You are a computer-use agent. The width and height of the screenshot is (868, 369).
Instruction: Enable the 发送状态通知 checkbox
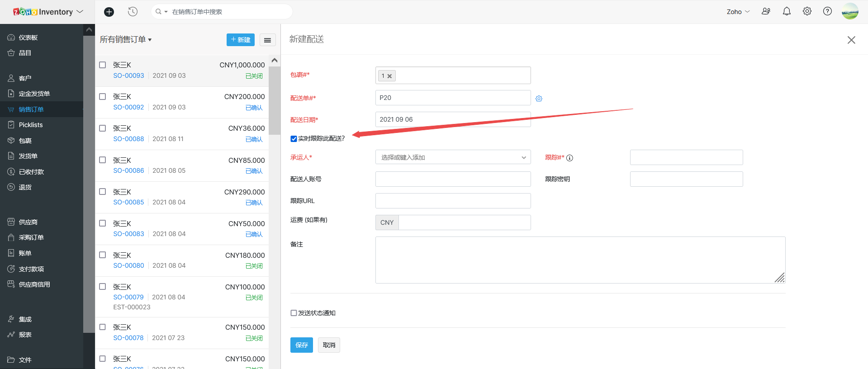[x=294, y=313]
